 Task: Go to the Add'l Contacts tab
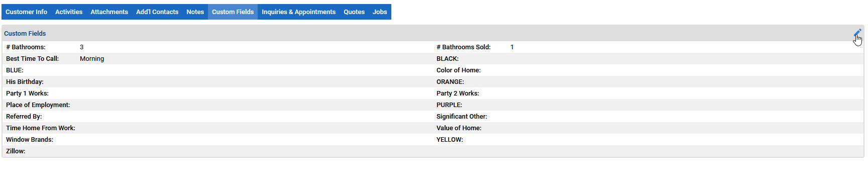[157, 12]
